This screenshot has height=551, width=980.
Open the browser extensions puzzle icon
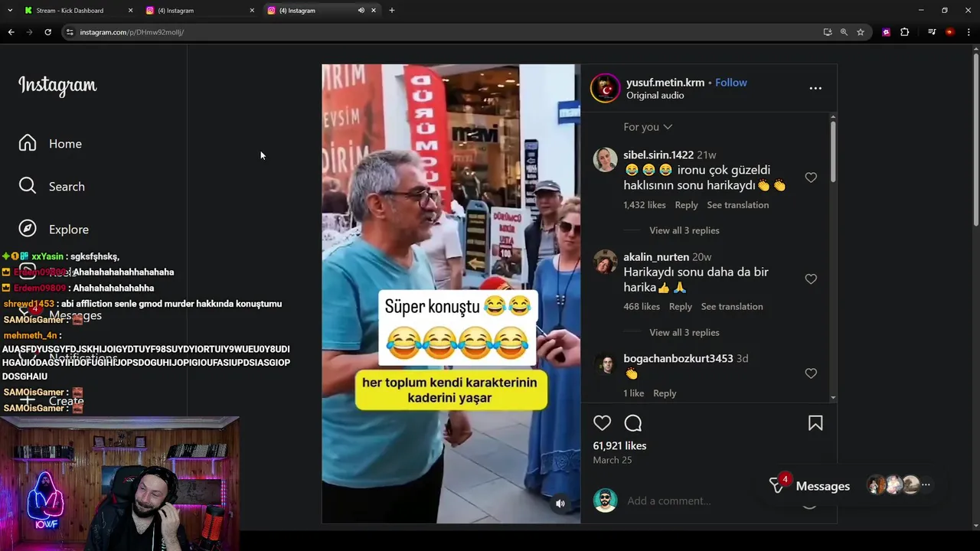(905, 32)
